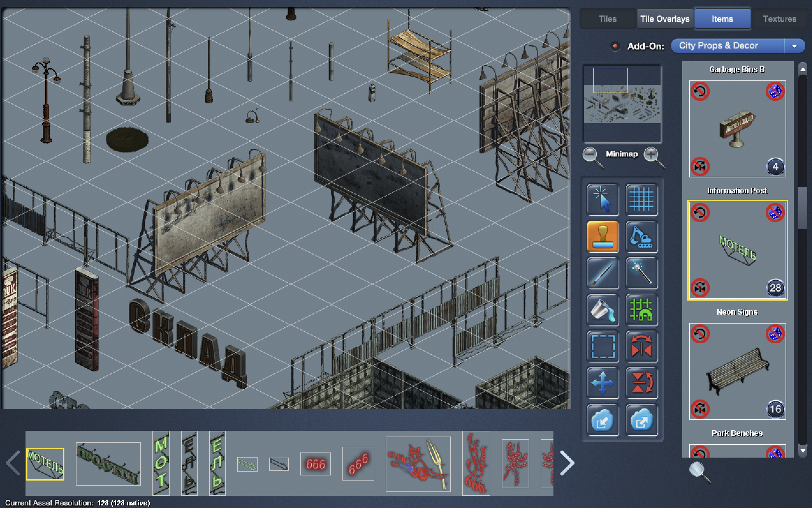Click the Current Asset Resolution status text

point(77,503)
